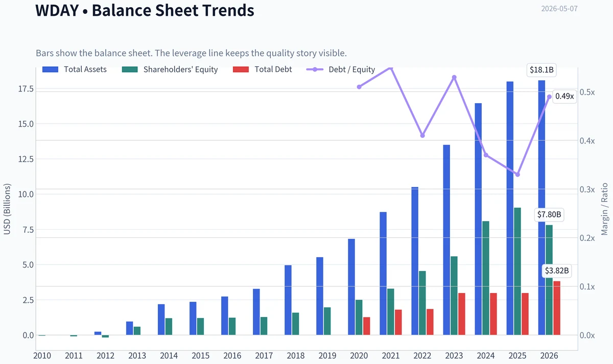
Task: Toggle the Shareholders' Equity legend entry
Action: click(170, 69)
